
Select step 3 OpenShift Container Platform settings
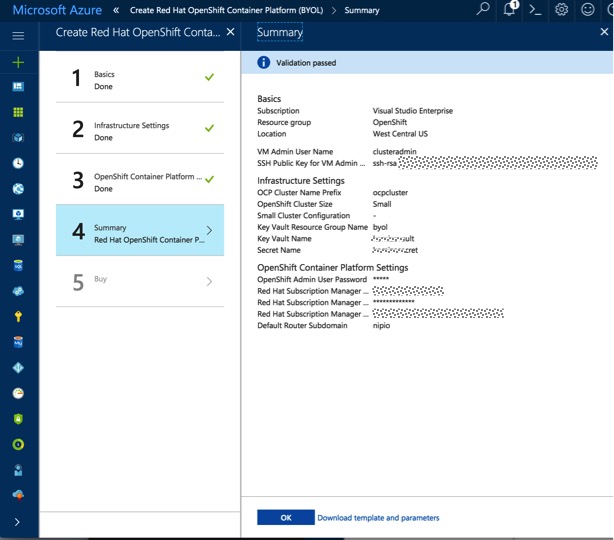pyautogui.click(x=140, y=179)
